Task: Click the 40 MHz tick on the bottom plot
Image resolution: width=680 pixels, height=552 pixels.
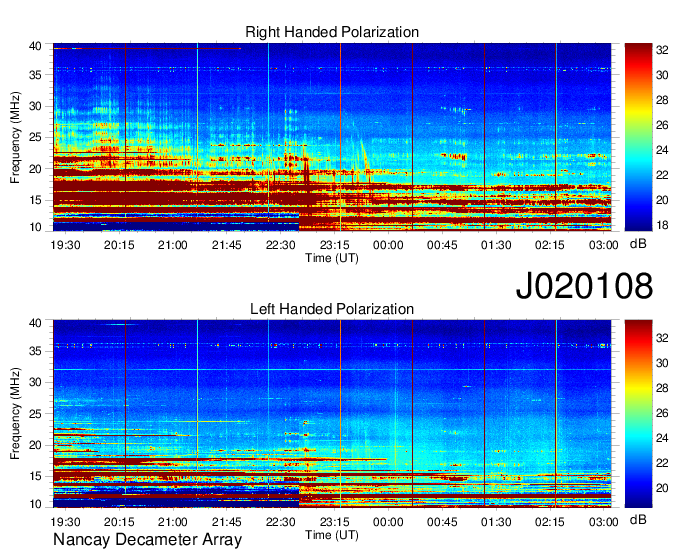Action: [x=35, y=323]
